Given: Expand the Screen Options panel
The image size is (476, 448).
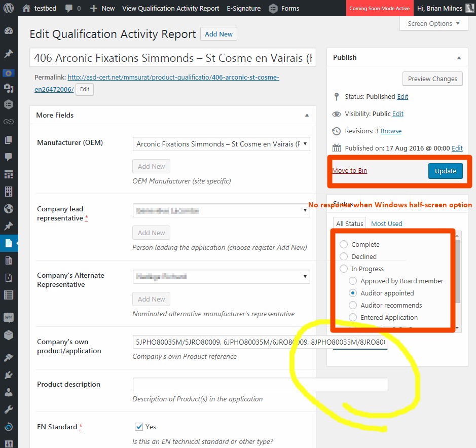Looking at the screenshot, I should coord(433,23).
